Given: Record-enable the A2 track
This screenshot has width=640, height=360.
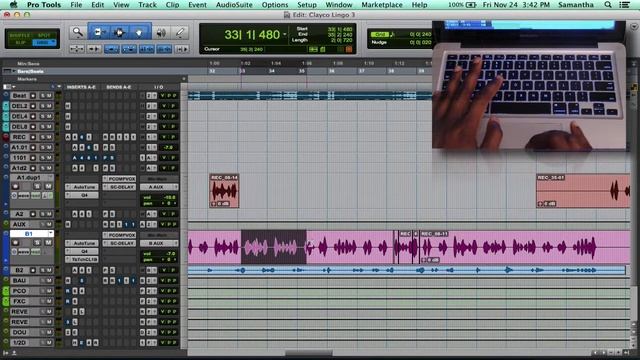Looking at the screenshot, I should [x=33, y=214].
